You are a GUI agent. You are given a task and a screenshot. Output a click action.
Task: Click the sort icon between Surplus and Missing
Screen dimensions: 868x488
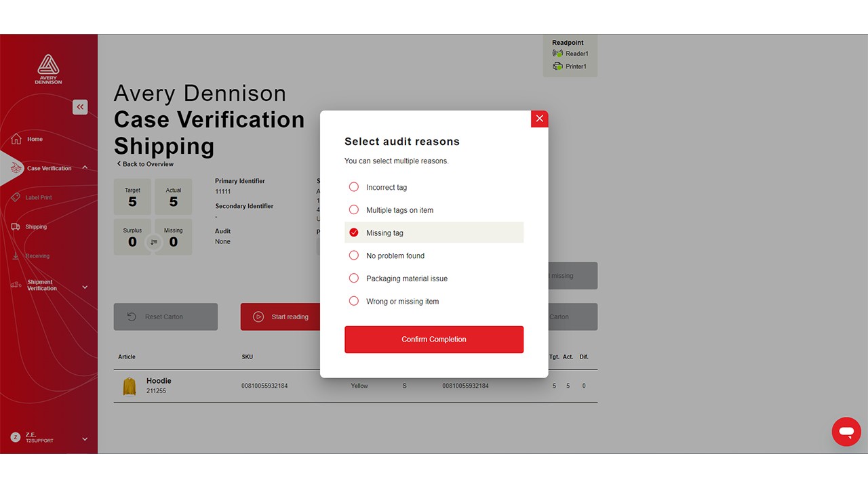(x=153, y=242)
